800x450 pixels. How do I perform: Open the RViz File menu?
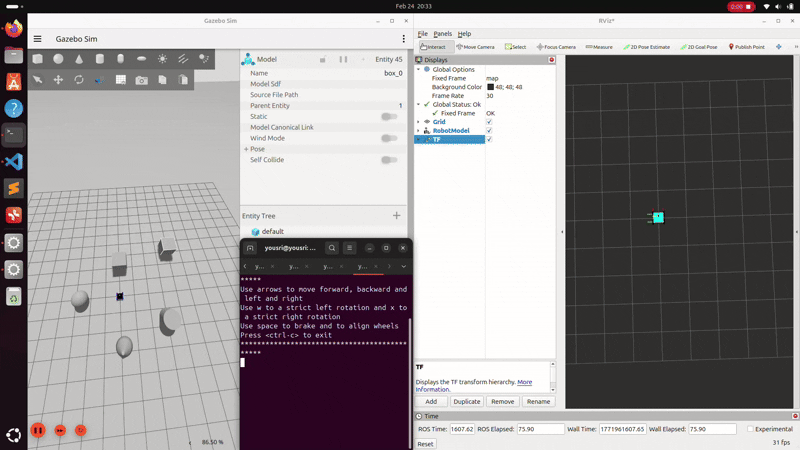click(x=422, y=34)
